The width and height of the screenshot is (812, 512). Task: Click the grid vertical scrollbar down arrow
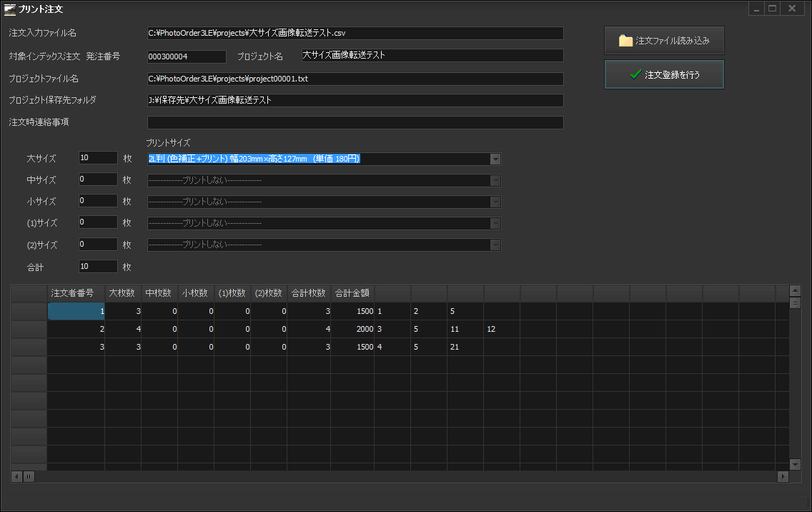point(795,464)
